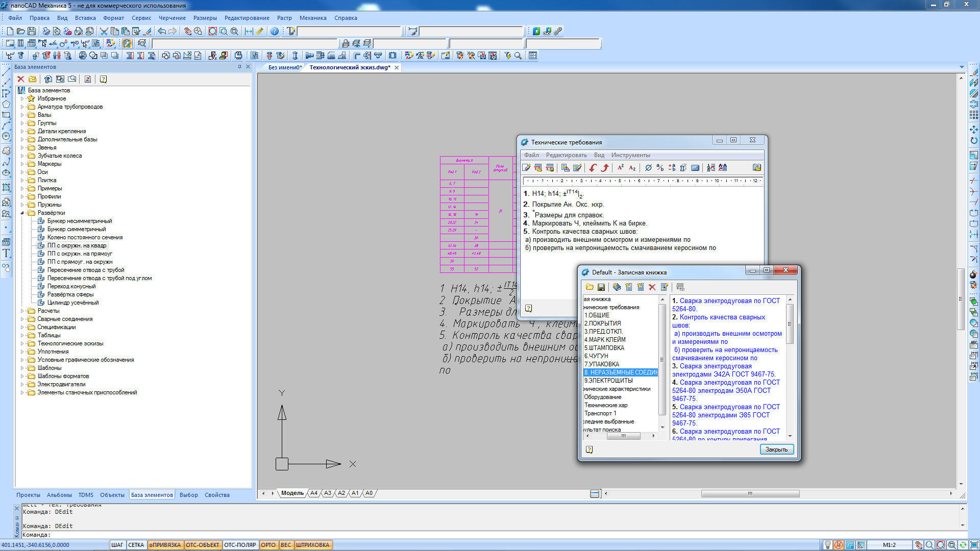
Task: Click the Superscript A² icon in Технические требования
Action: [621, 167]
